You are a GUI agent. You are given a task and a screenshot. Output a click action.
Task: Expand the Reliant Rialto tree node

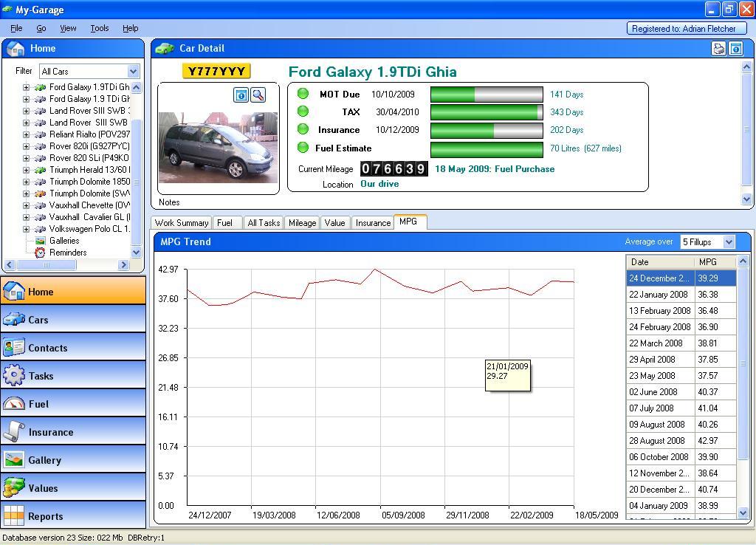[x=26, y=134]
